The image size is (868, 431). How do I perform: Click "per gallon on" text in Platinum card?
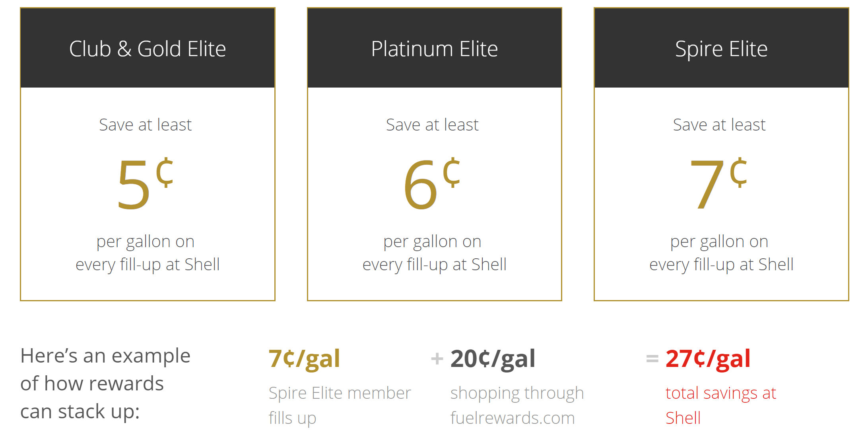click(432, 242)
